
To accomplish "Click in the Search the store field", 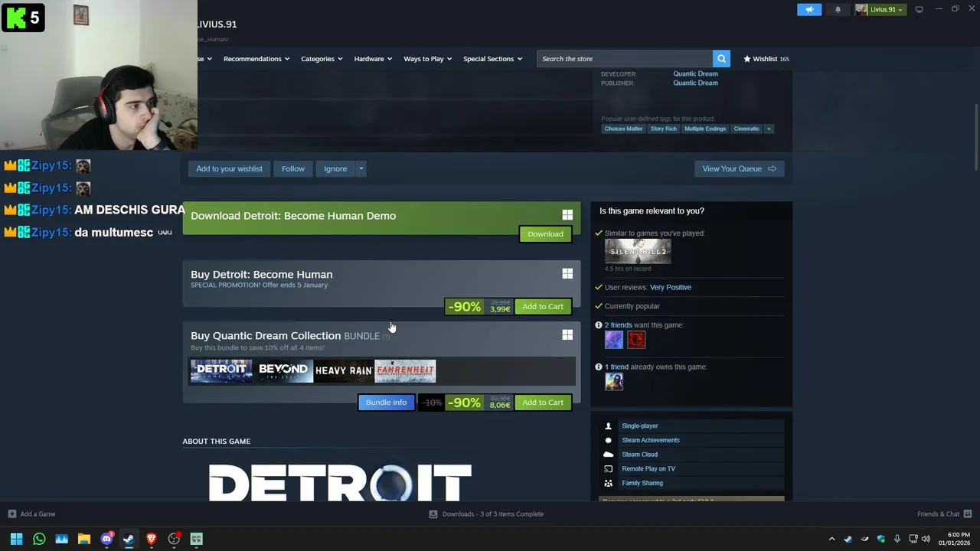I will point(625,59).
